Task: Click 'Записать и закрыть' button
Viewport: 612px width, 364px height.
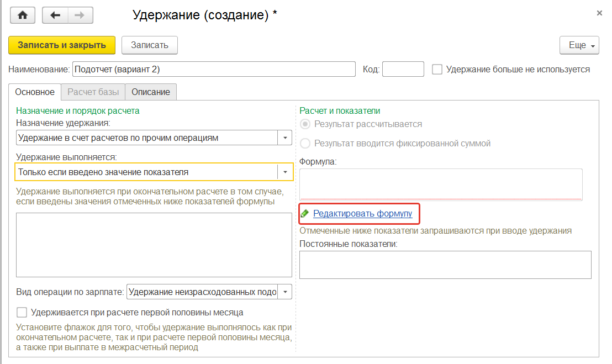Action: [62, 45]
